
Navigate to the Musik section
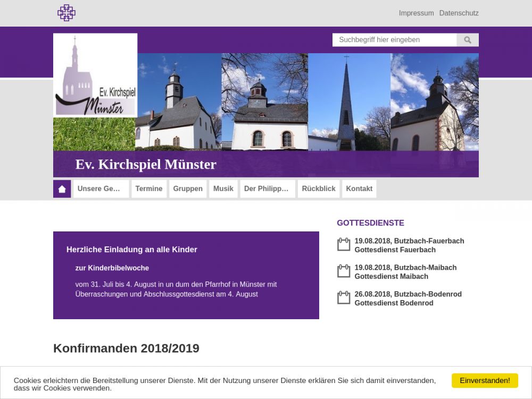pyautogui.click(x=223, y=189)
